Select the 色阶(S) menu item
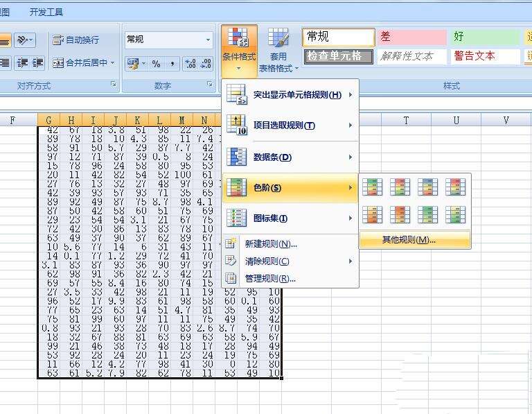532x414 pixels. 290,188
